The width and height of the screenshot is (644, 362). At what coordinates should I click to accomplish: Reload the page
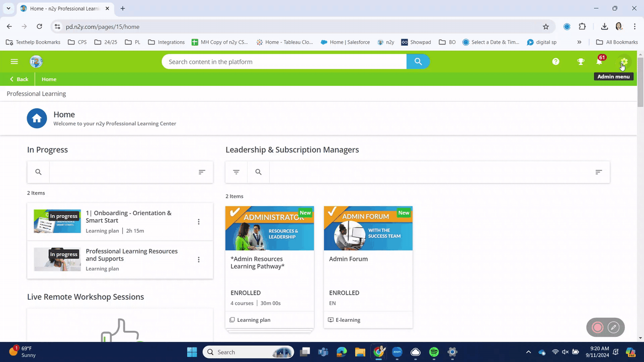pos(39,27)
